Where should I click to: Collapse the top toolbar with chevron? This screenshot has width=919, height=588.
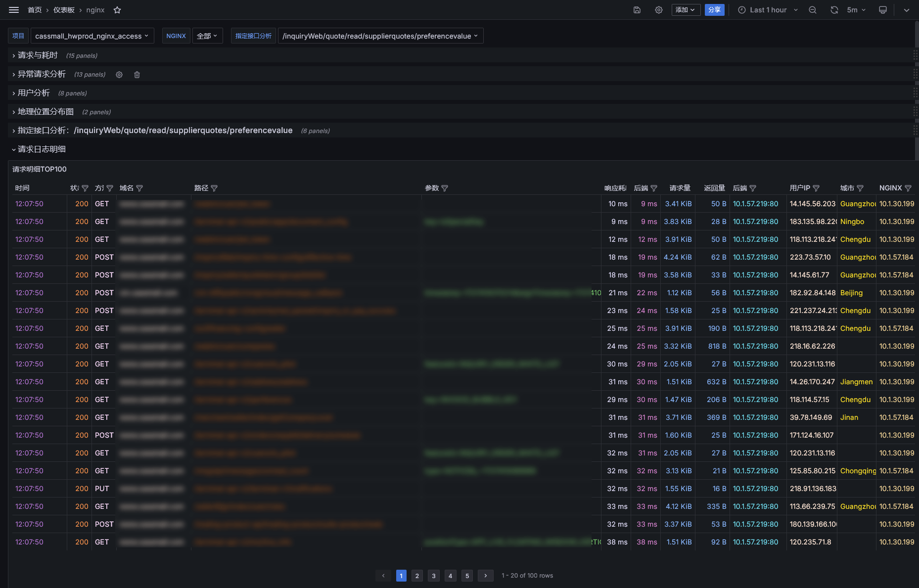click(x=907, y=10)
